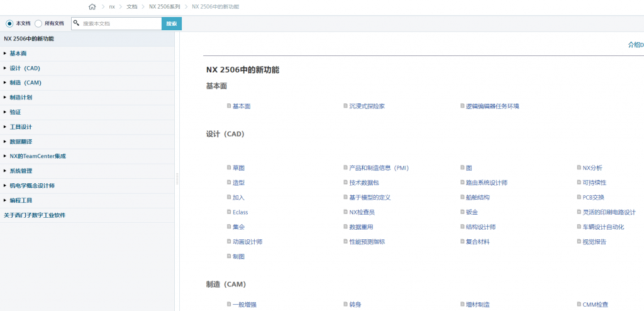Expand the 设计（CAD） tree node arrow
Viewport: 644px width, 311px height.
pyautogui.click(x=5, y=68)
